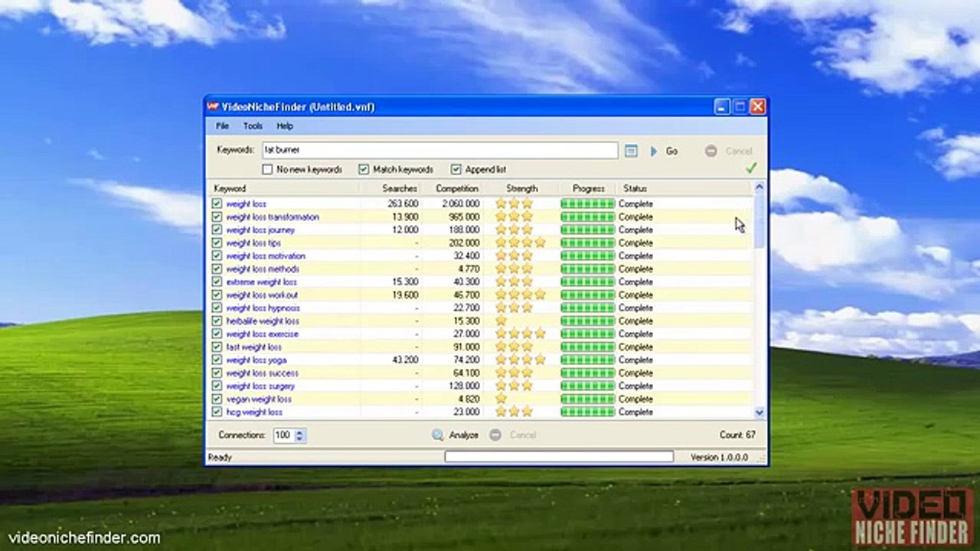The width and height of the screenshot is (980, 551).
Task: Click the Analyze magnifier icon
Action: 438,435
